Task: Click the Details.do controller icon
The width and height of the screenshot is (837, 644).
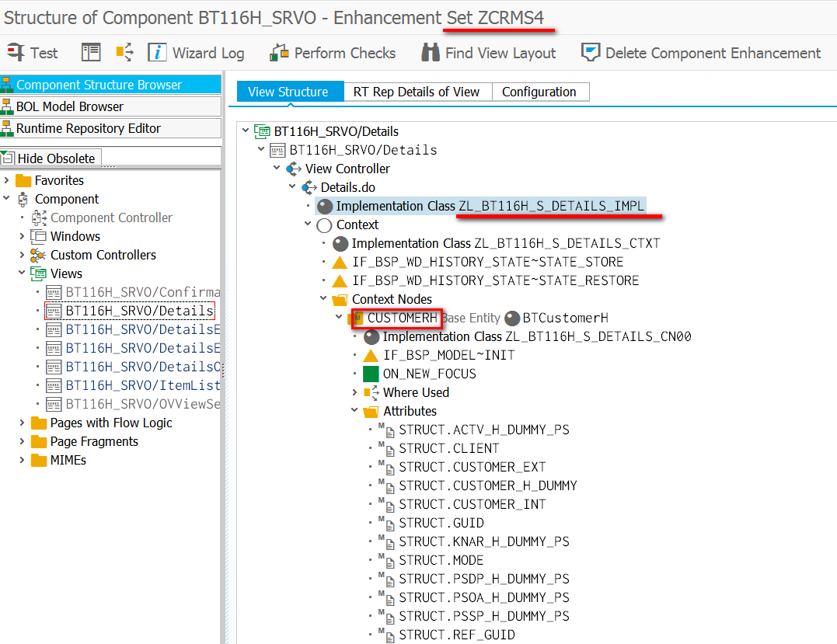Action: [309, 188]
